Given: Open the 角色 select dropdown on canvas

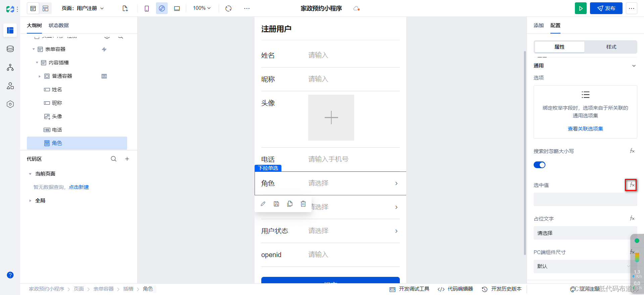Looking at the screenshot, I should (x=354, y=183).
